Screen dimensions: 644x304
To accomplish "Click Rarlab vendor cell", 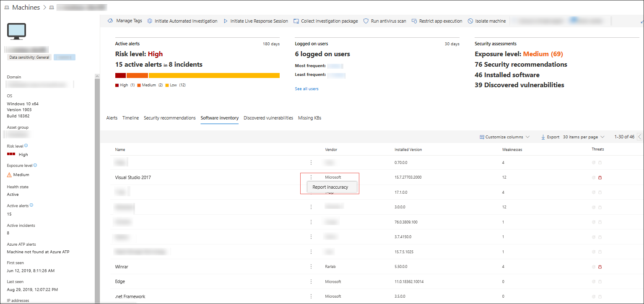I will 330,267.
